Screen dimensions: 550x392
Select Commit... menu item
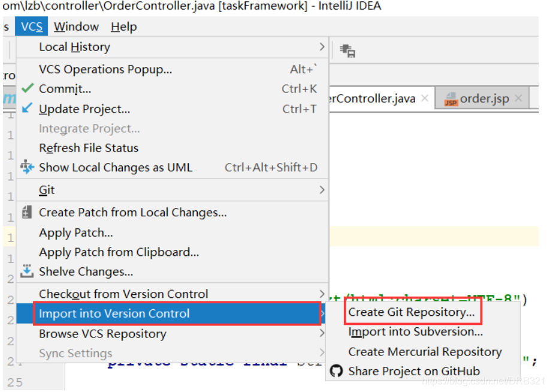click(172, 89)
